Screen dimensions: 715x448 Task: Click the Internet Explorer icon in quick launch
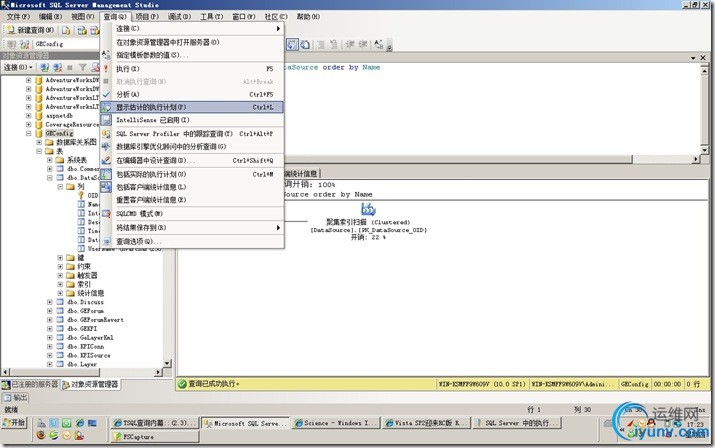79,423
